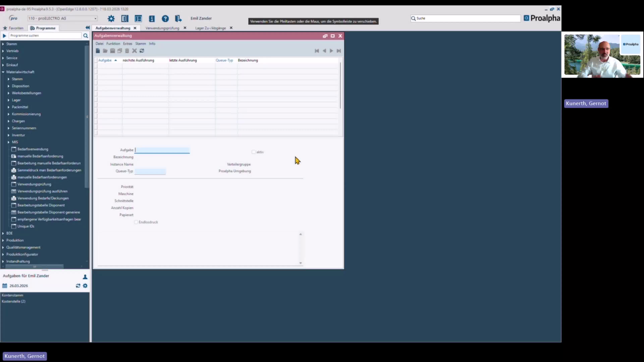The width and height of the screenshot is (644, 362).
Task: Expand the Service tree node
Action: pos(3,58)
